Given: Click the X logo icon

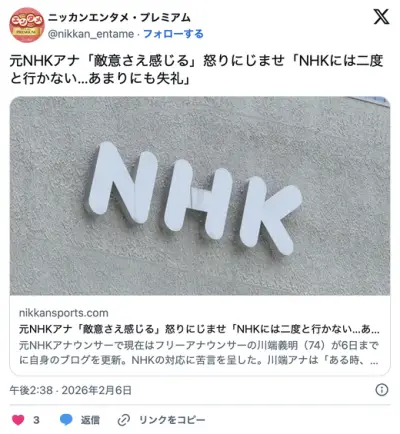Looking at the screenshot, I should click(381, 17).
